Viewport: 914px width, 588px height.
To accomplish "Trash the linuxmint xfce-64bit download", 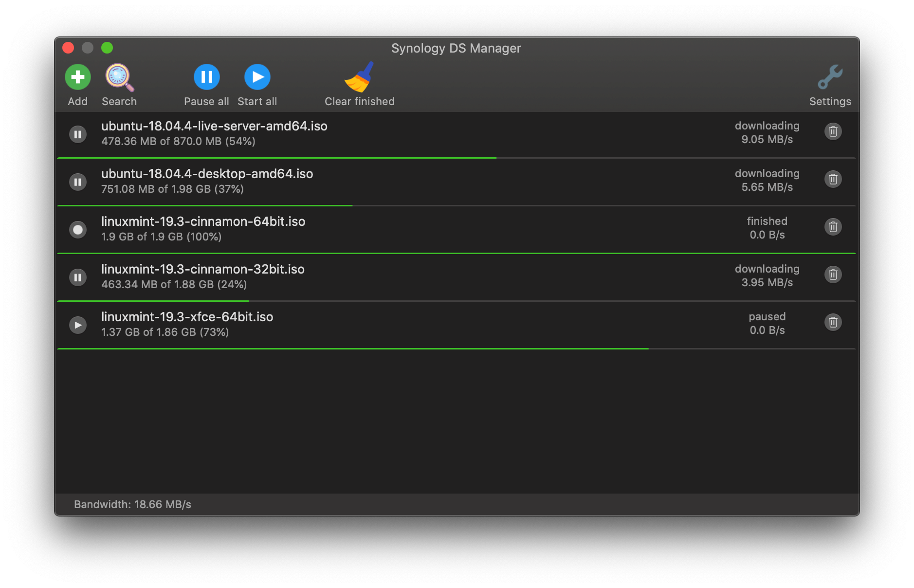I will tap(833, 322).
